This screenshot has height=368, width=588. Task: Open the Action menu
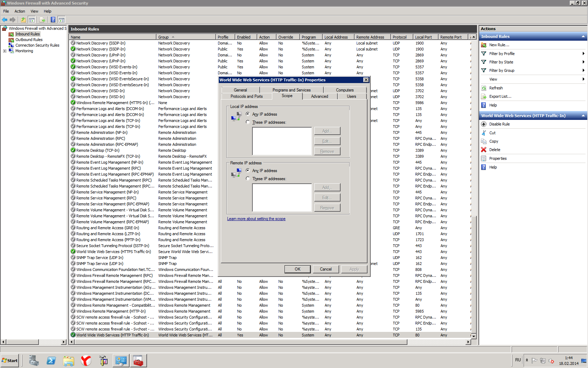coord(20,11)
